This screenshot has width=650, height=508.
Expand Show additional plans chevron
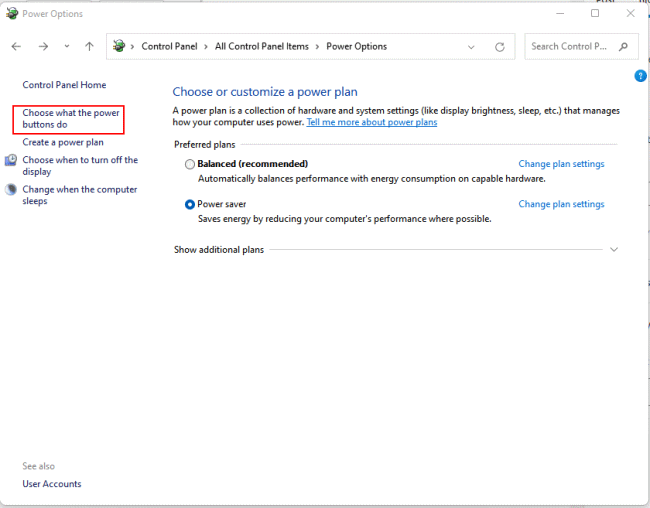tap(614, 250)
